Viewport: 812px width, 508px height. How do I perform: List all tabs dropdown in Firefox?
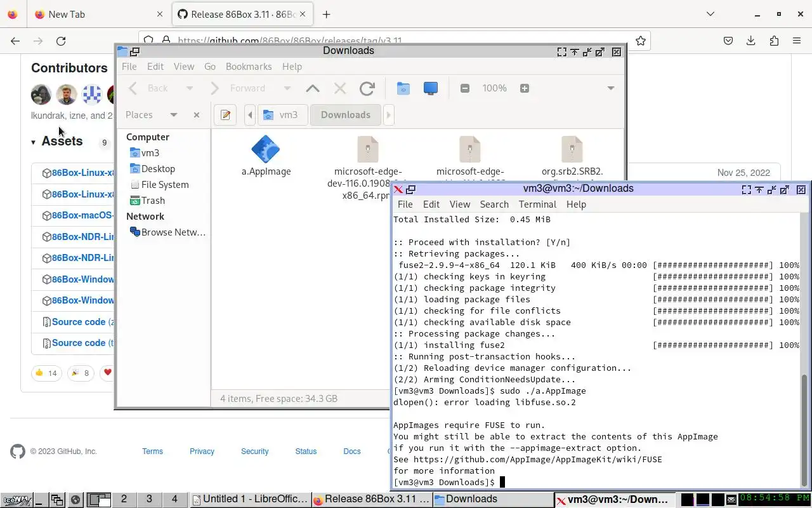point(710,15)
